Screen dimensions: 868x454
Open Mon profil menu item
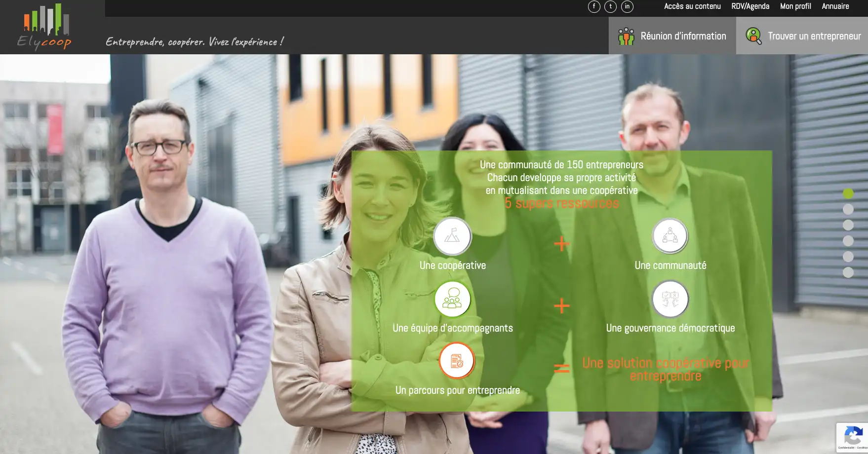pyautogui.click(x=795, y=6)
